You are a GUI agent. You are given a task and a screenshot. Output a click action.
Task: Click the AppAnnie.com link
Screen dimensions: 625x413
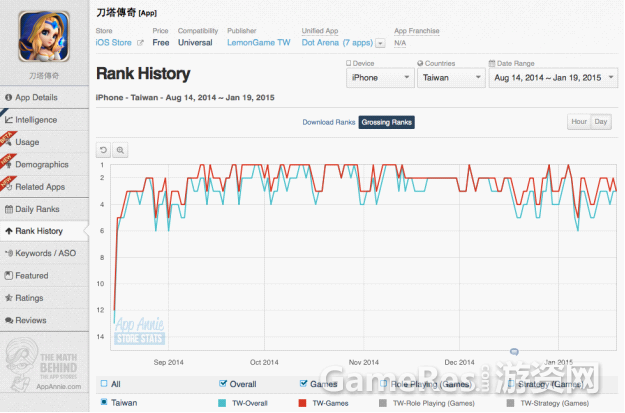tap(59, 386)
